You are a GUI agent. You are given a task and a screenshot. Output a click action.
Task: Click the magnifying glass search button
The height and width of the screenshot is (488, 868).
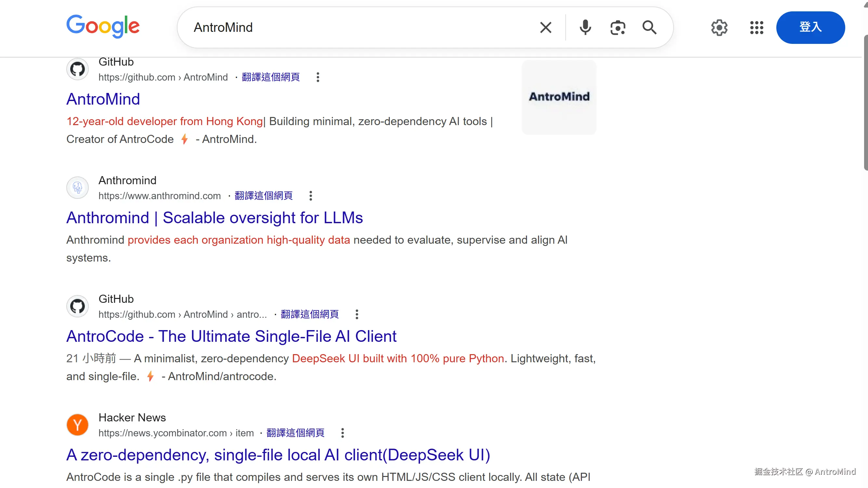pos(649,27)
